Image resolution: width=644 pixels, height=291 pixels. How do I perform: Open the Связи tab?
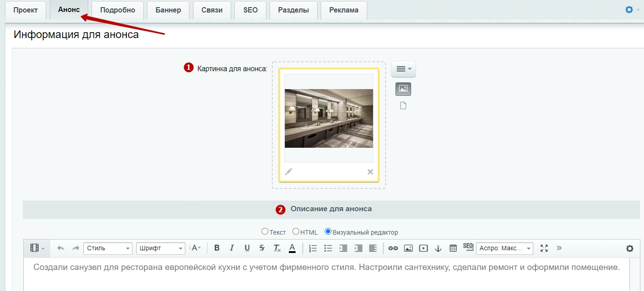pos(212,10)
